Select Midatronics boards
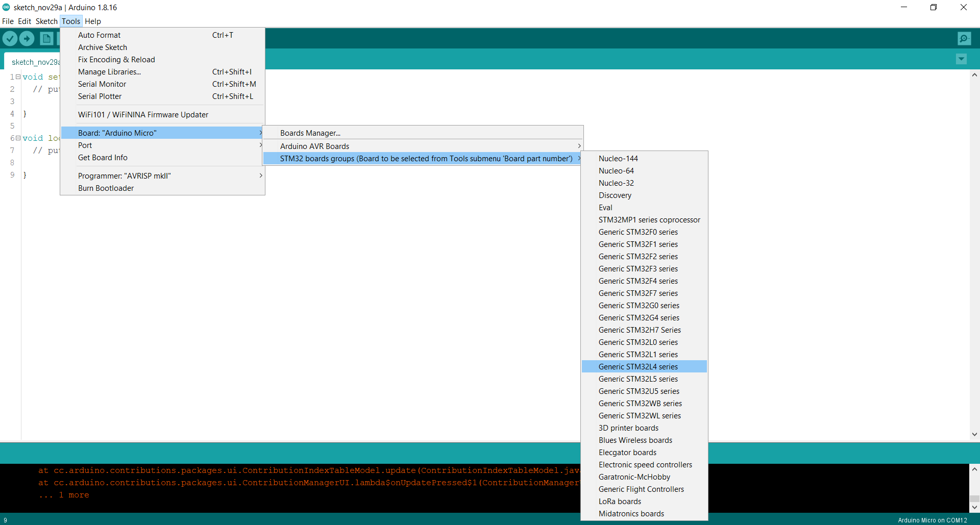Viewport: 980px width, 525px height. click(644, 514)
